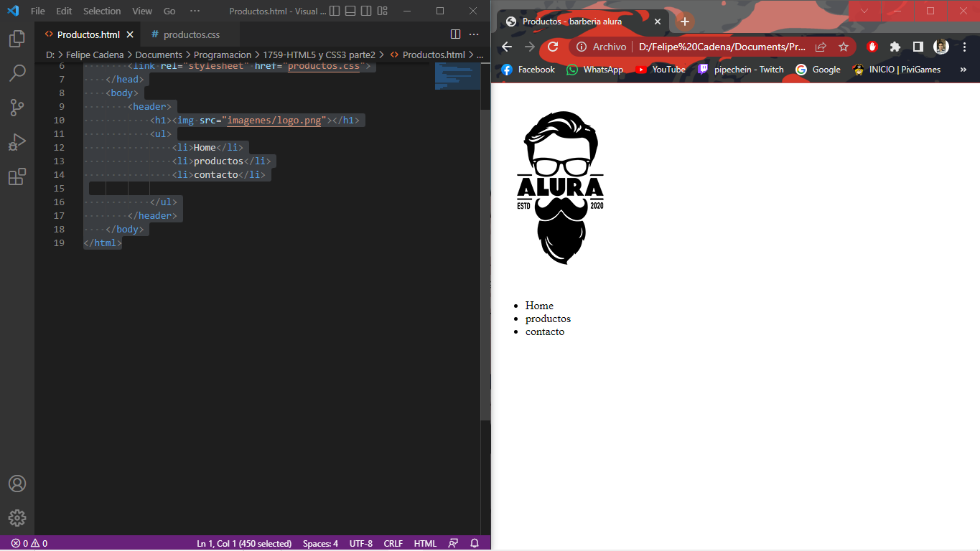View site information icon beside Archivo
The image size is (980, 551).
pos(582,47)
